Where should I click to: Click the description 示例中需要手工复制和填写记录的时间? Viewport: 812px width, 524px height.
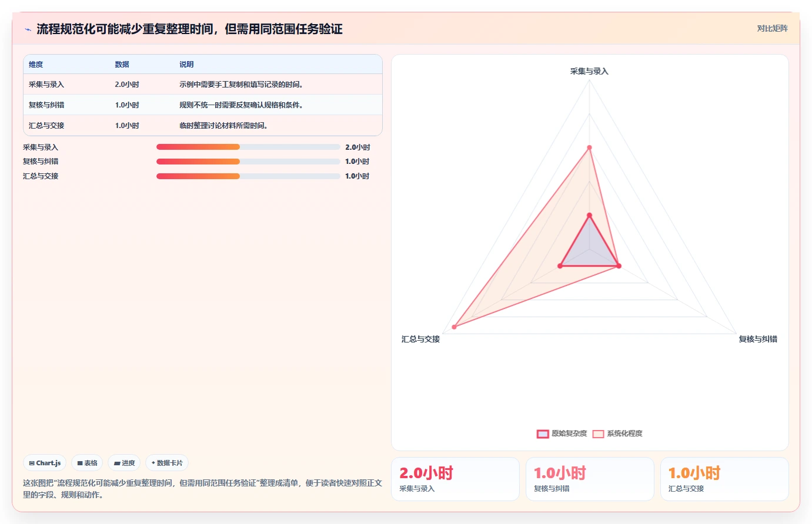[241, 85]
